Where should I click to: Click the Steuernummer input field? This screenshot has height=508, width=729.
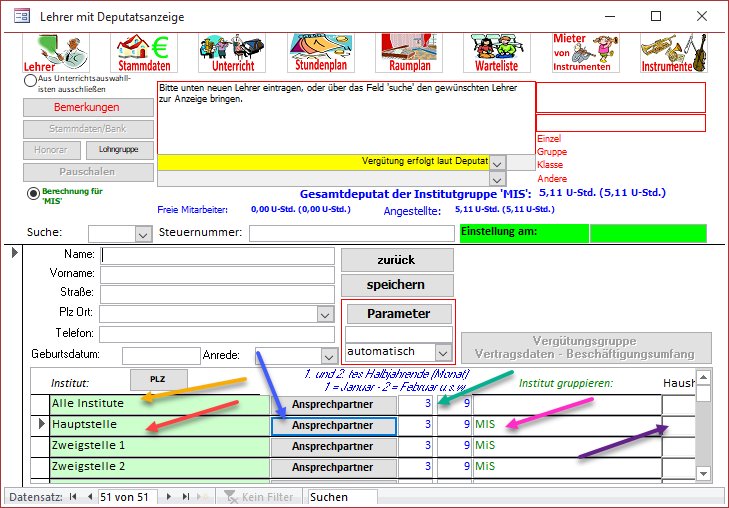pyautogui.click(x=351, y=234)
